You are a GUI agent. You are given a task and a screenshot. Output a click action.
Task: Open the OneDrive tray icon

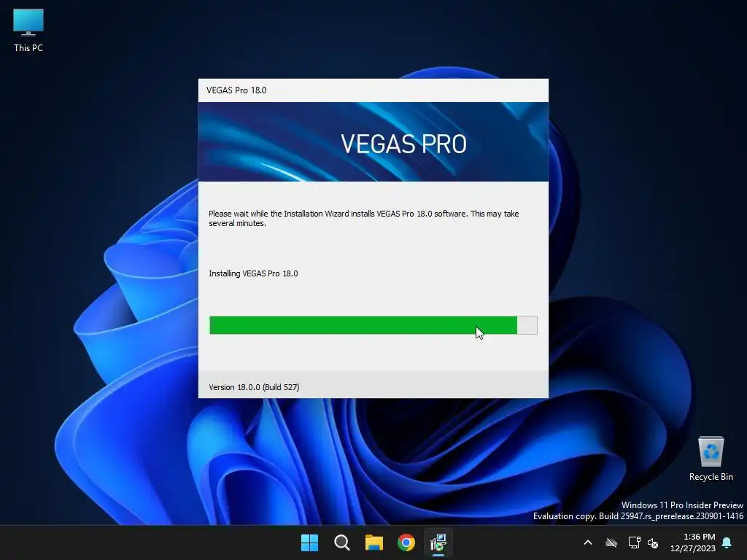click(x=611, y=542)
